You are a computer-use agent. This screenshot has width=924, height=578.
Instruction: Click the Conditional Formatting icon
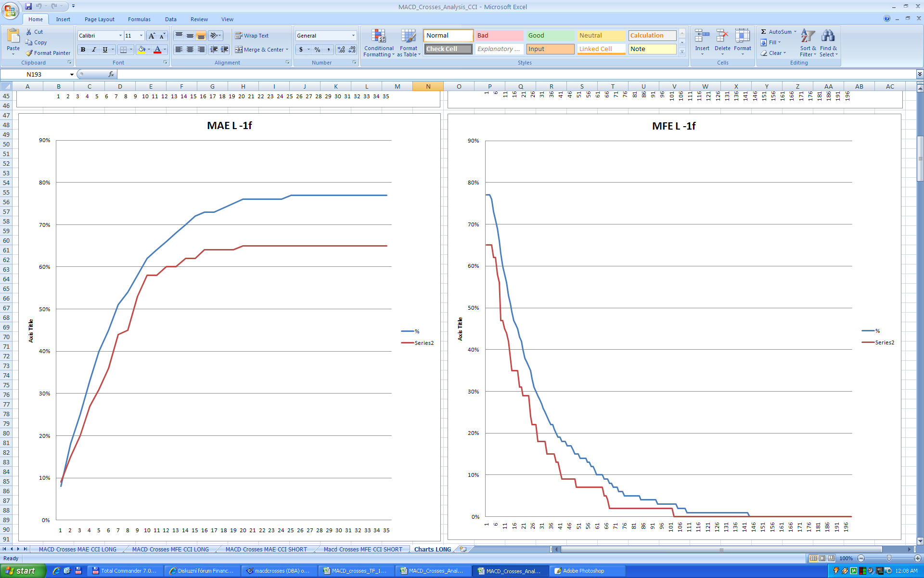pos(379,37)
